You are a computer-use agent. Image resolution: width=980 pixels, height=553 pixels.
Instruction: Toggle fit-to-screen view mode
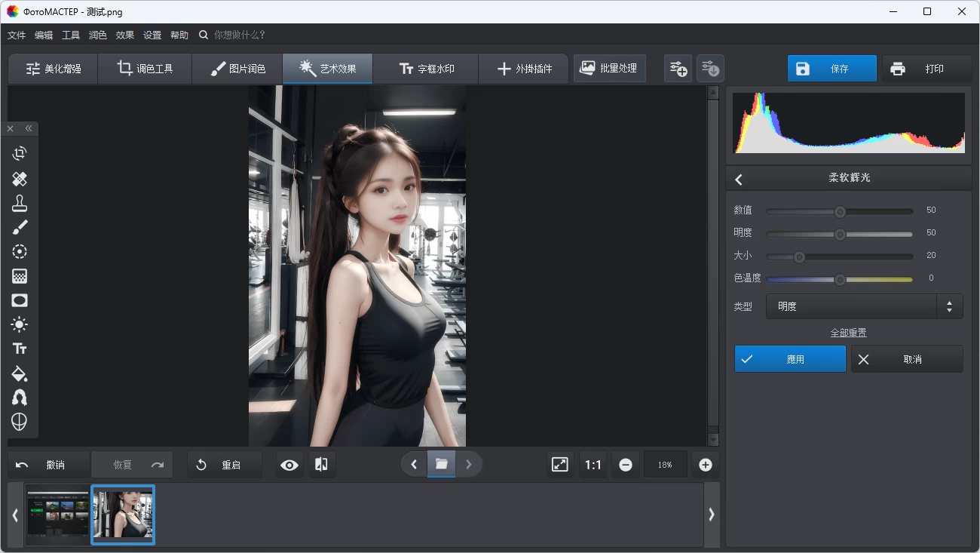pyautogui.click(x=559, y=464)
